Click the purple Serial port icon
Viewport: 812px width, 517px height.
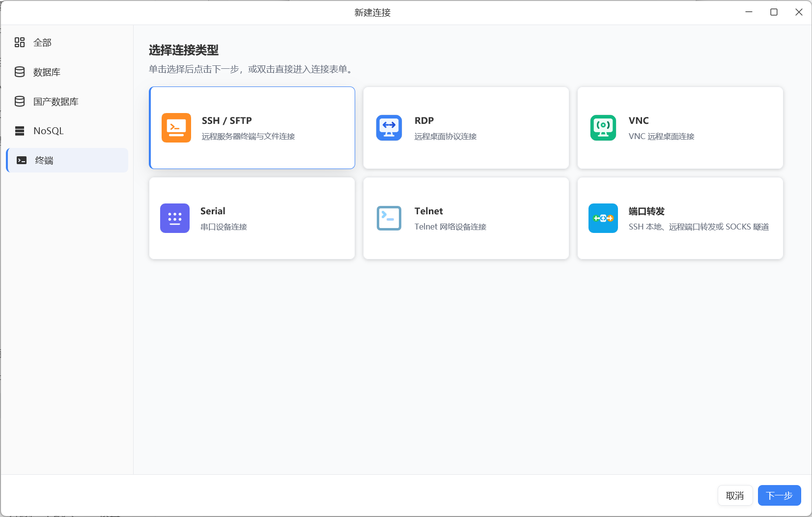click(175, 218)
